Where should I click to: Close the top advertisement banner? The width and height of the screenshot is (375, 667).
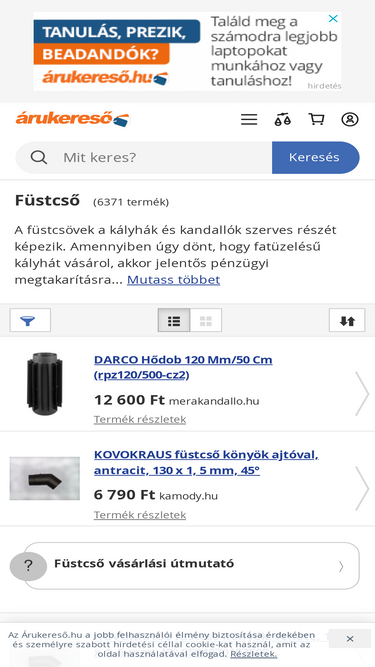(x=333, y=18)
